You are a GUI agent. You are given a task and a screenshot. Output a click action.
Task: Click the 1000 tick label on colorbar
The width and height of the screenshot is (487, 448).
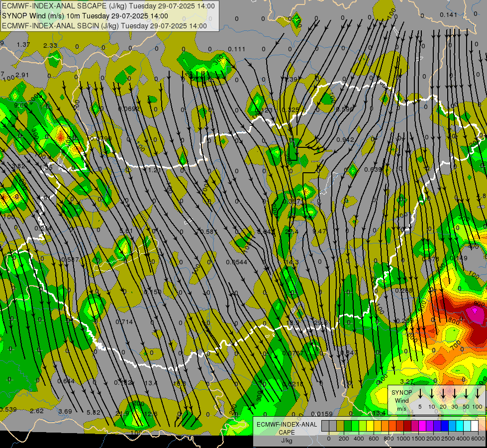403,439
